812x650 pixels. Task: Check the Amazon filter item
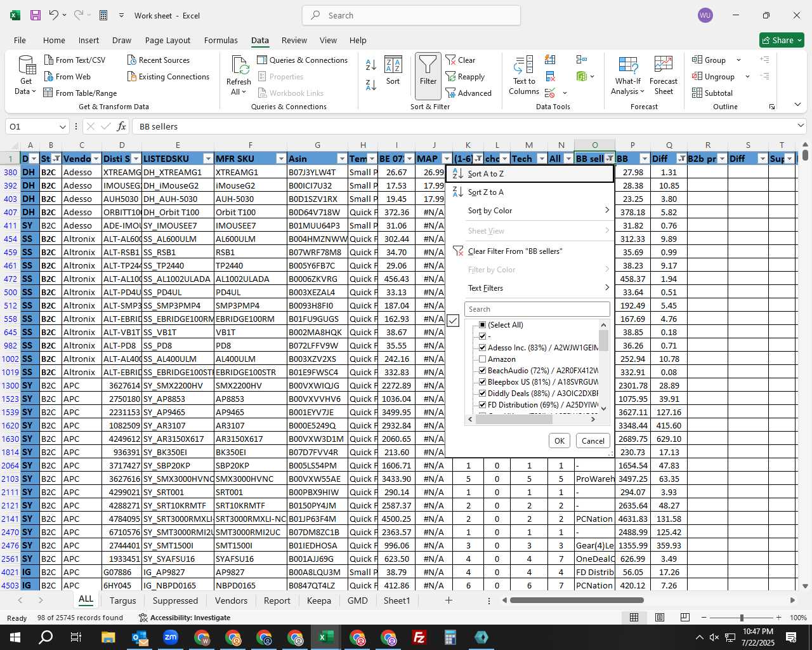pos(482,359)
